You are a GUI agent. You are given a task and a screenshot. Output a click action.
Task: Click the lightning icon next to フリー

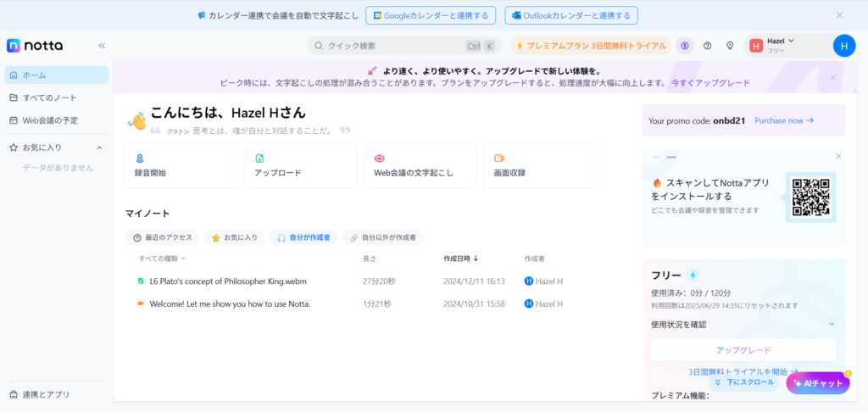693,276
